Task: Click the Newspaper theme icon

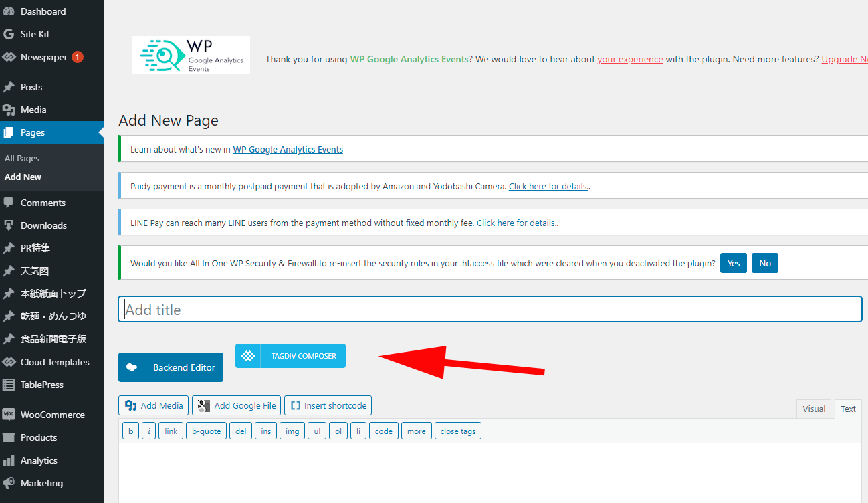Action: click(x=9, y=57)
